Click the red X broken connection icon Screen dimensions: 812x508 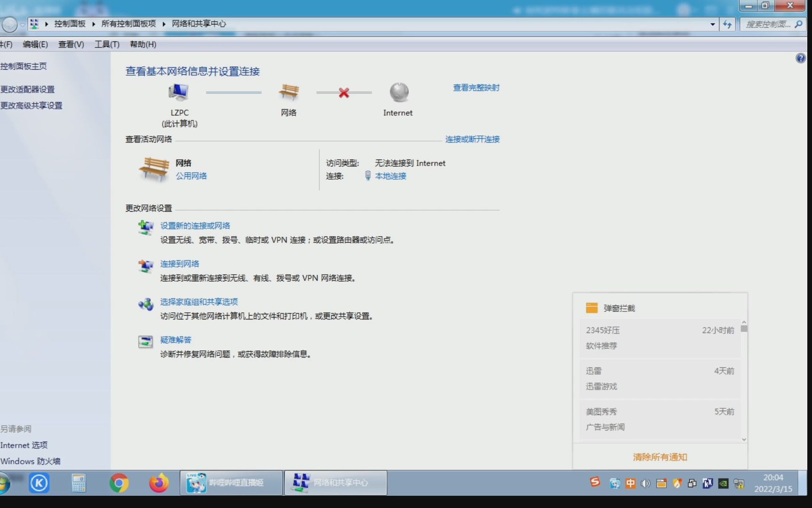(344, 93)
